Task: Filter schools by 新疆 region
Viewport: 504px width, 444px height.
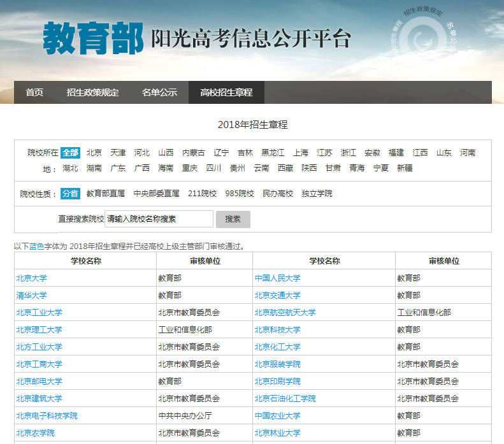Action: click(x=405, y=168)
